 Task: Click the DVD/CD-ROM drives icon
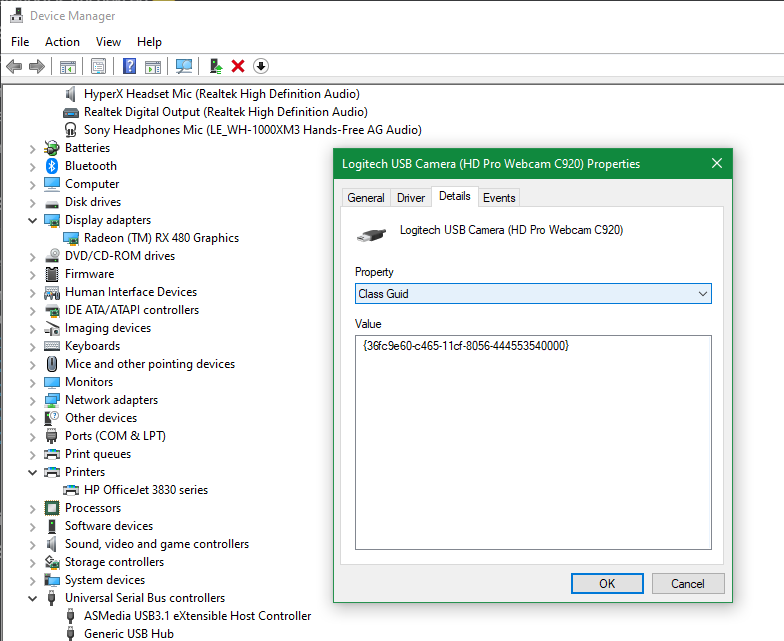pyautogui.click(x=52, y=256)
